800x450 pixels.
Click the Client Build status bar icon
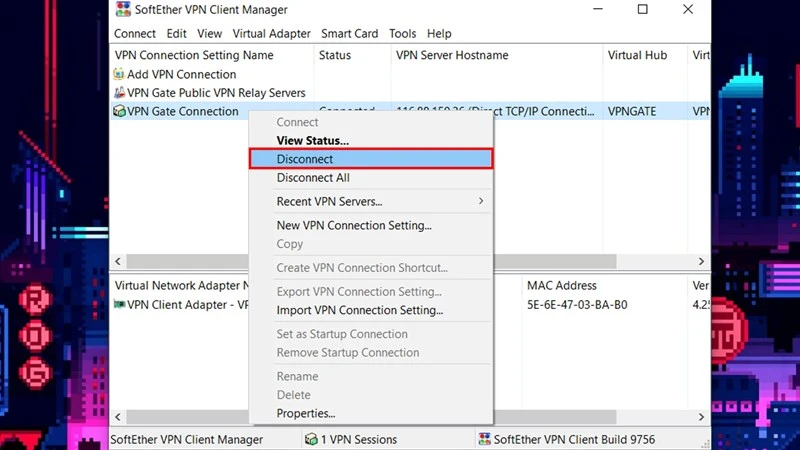coord(485,439)
